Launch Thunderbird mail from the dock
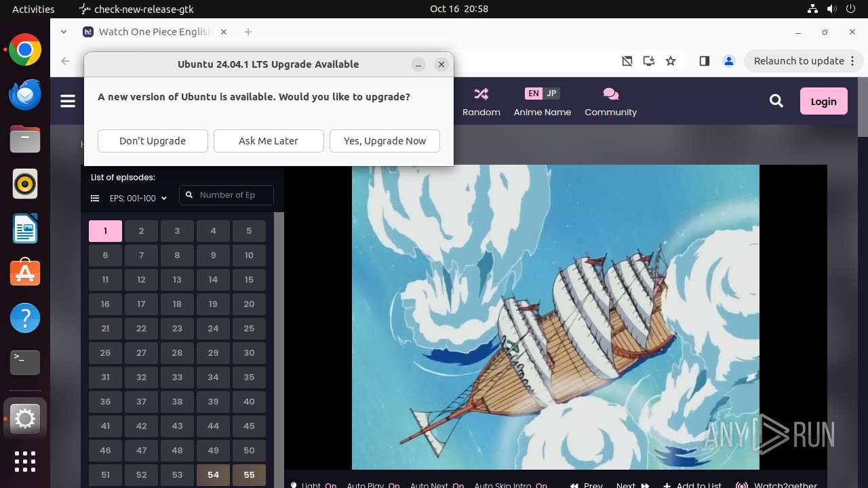This screenshot has width=868, height=488. [x=25, y=94]
